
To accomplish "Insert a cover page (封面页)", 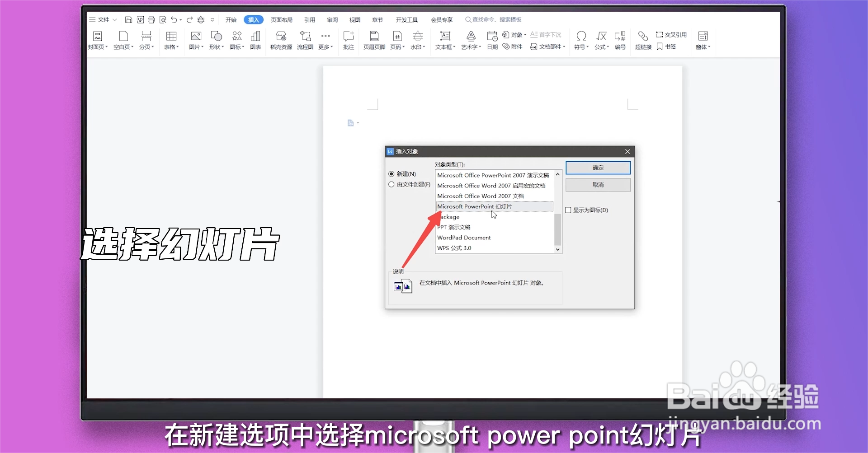I will click(x=97, y=40).
